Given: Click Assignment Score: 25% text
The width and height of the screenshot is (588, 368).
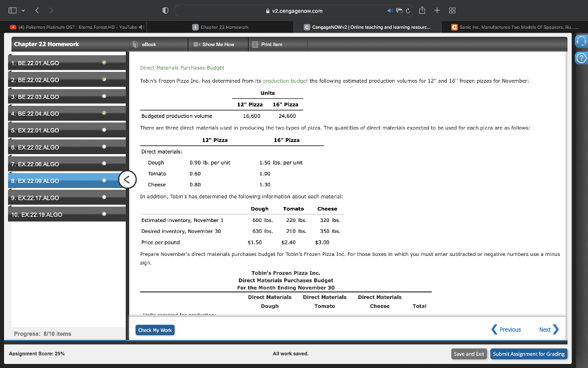Looking at the screenshot, I should click(37, 354).
